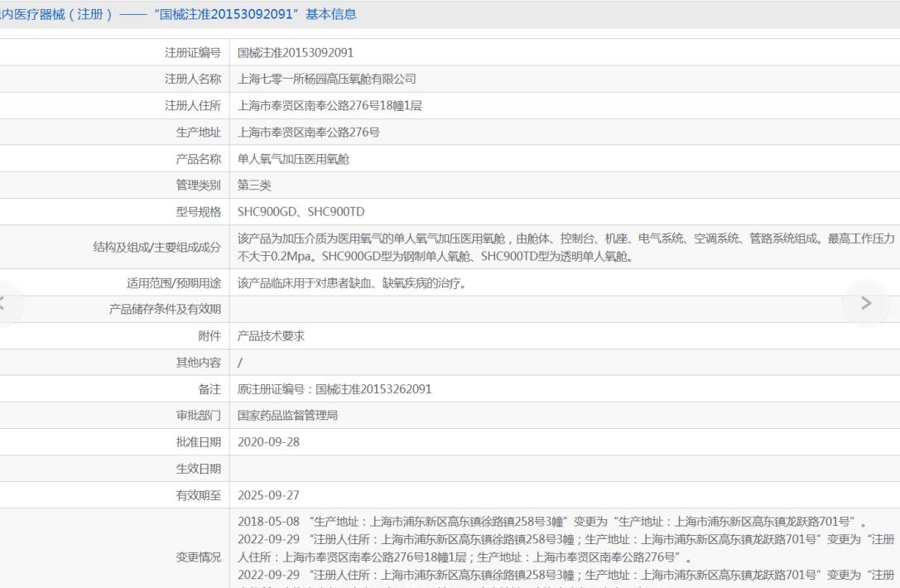The height and width of the screenshot is (588, 900).
Task: Click the label 管理类别
Action: click(x=199, y=186)
